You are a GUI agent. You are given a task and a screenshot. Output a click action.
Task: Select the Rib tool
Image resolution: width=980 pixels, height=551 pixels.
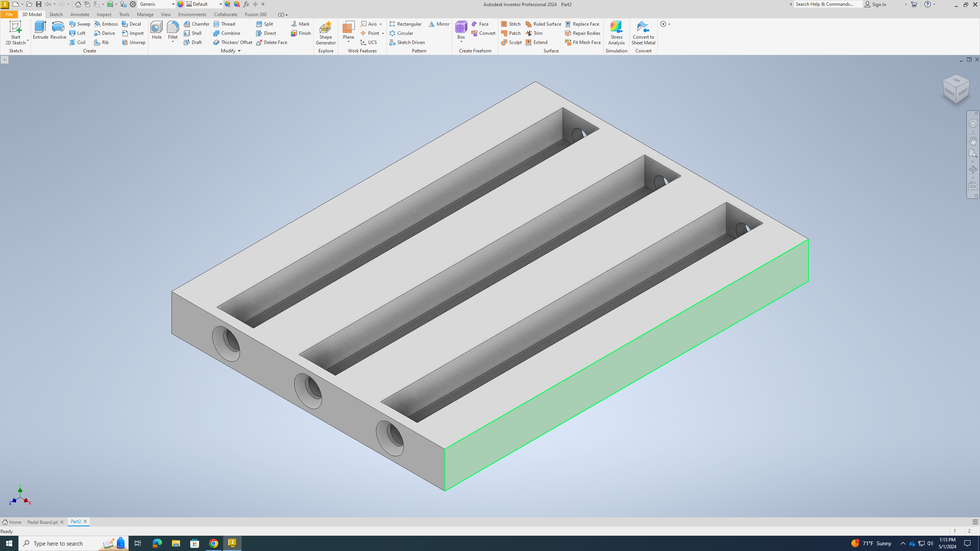click(101, 42)
